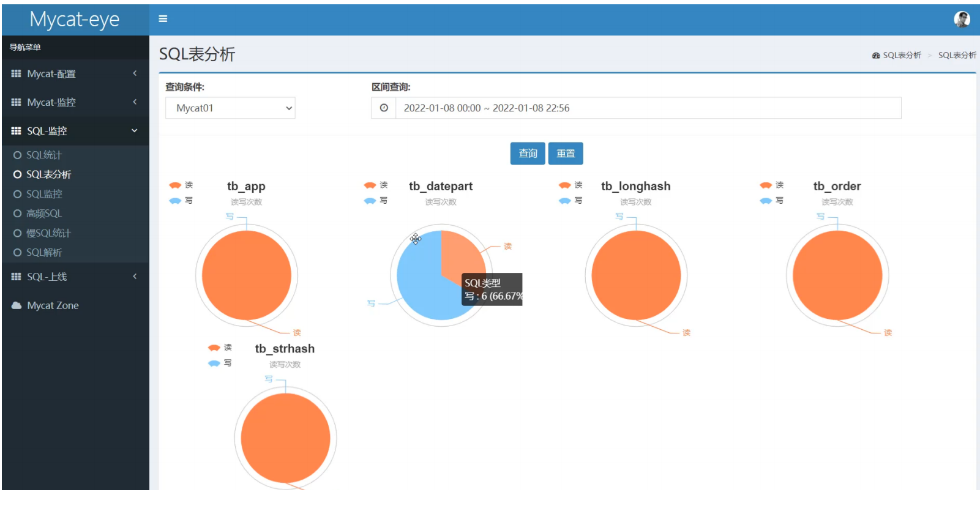Toggle 写 legend for tb_datepart chart
The height and width of the screenshot is (514, 980).
coord(370,201)
